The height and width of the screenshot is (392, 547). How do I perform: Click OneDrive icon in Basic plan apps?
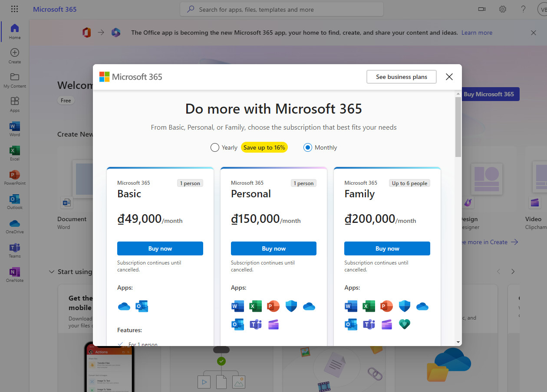click(124, 306)
